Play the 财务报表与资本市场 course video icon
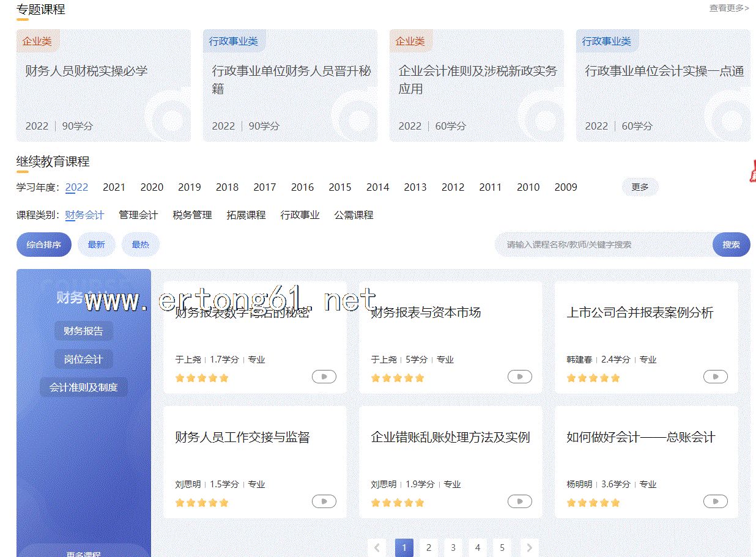Screen dimensions: 756x557 point(519,377)
